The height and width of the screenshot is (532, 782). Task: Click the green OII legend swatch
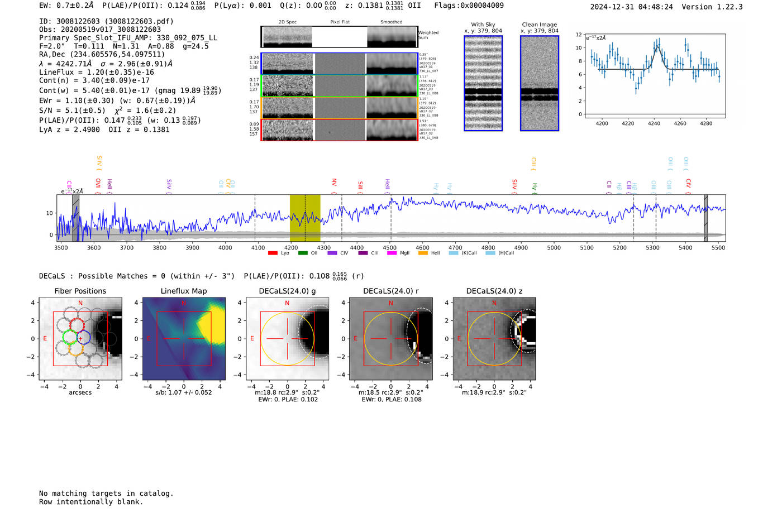tap(303, 253)
